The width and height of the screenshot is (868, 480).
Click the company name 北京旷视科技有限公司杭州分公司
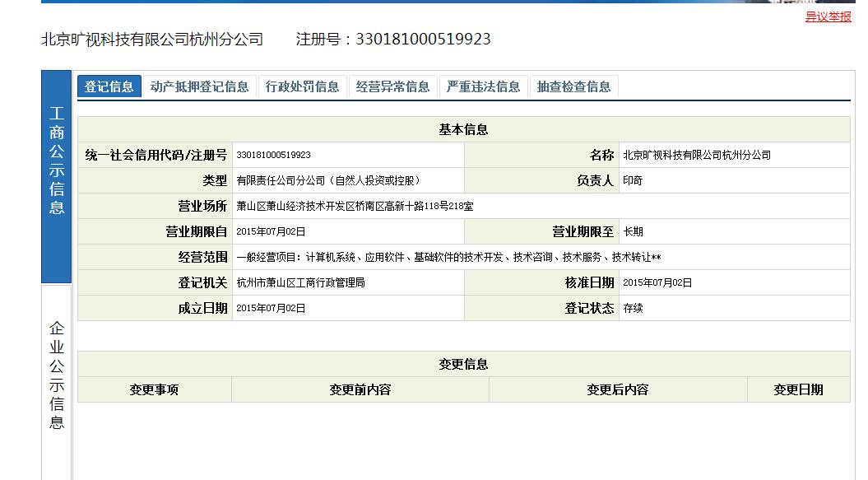pos(153,38)
